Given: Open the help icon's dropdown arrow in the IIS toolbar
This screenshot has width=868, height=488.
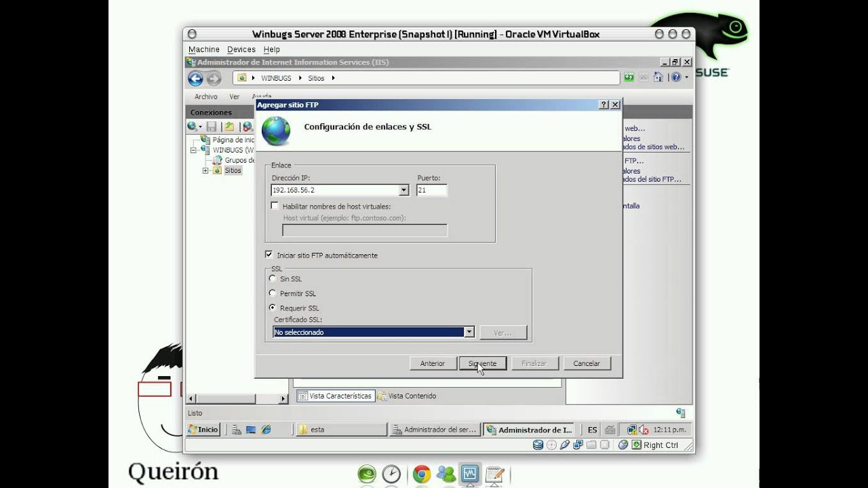Looking at the screenshot, I should (686, 78).
